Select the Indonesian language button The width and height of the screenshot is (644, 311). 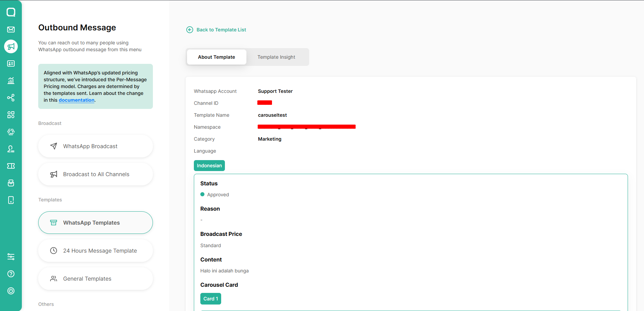pyautogui.click(x=209, y=166)
